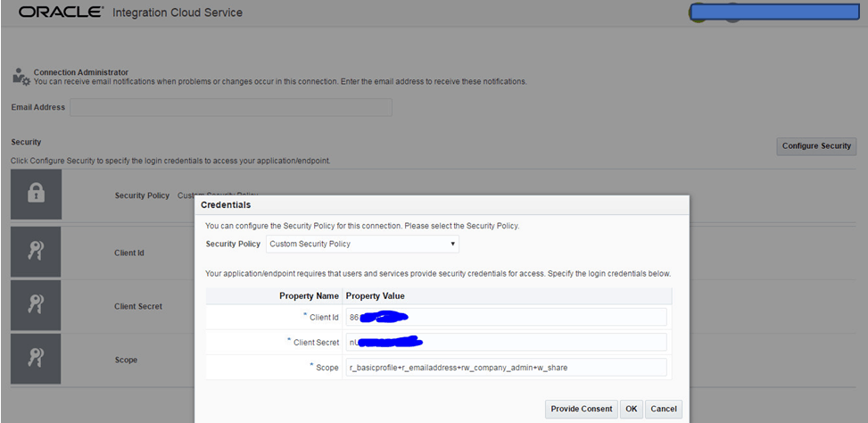Click the Email Address input field
The height and width of the screenshot is (423, 868).
coord(231,107)
